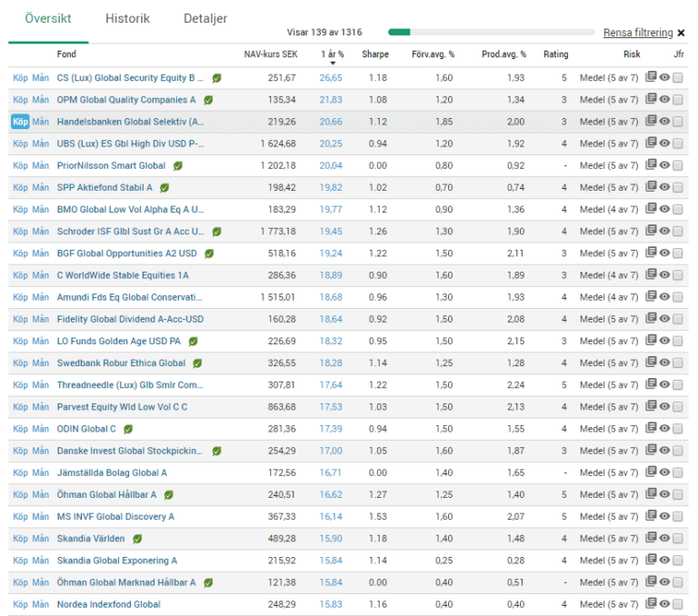698x616 pixels.
Task: Open the Detaljer tab
Action: [x=205, y=18]
